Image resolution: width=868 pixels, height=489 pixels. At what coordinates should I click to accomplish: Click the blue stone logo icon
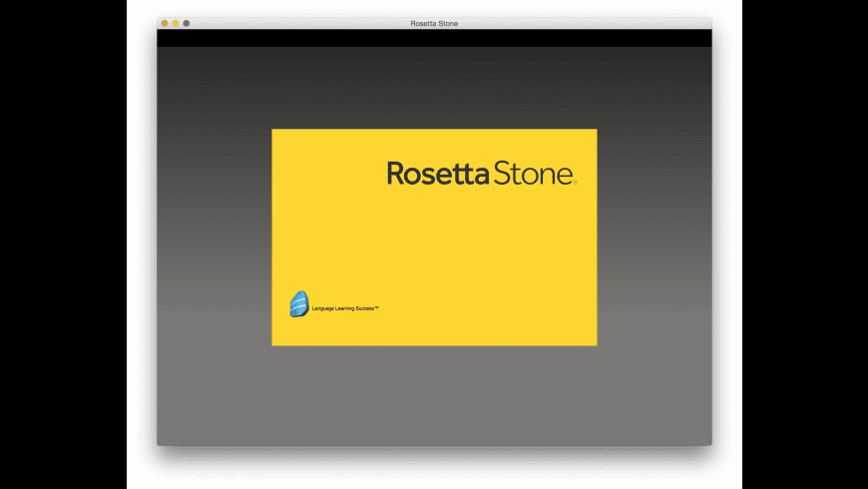click(x=298, y=304)
